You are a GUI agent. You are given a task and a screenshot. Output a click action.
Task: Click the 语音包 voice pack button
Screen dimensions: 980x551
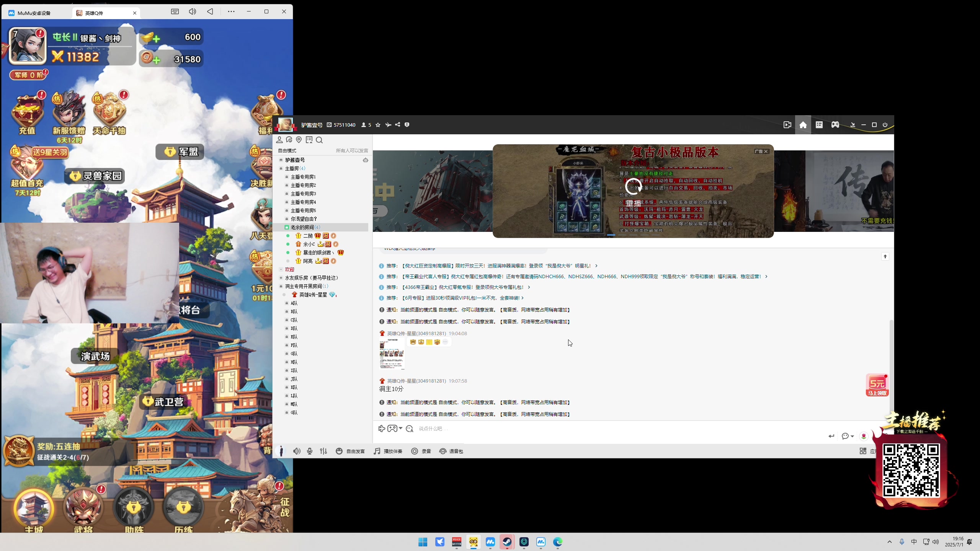click(451, 451)
